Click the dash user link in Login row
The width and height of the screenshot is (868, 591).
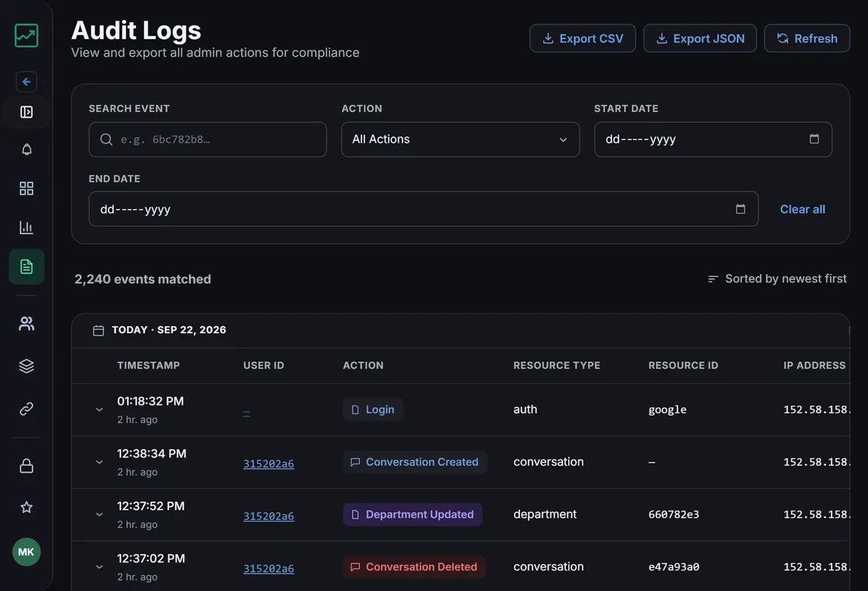246,413
